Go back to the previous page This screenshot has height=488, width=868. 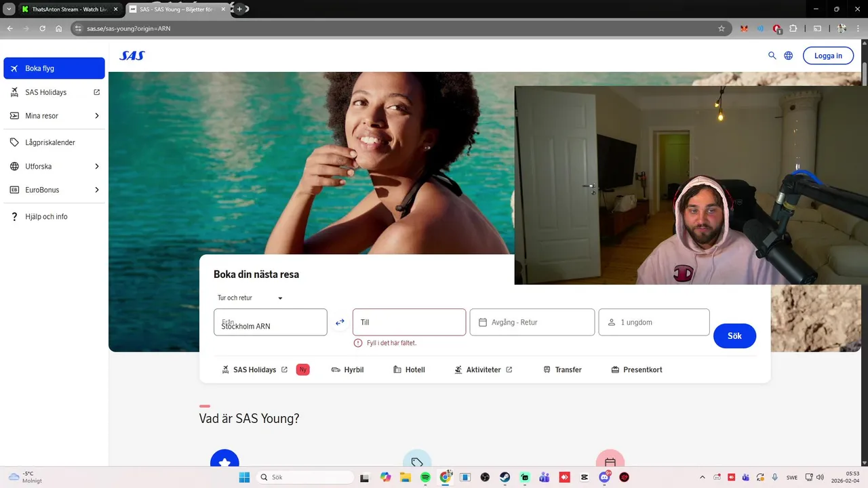9,28
